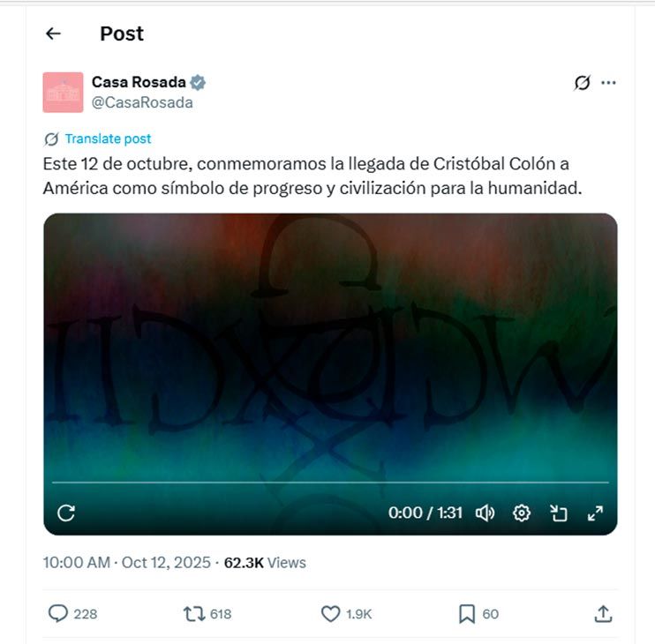
Task: Click the video progress bar
Action: click(330, 483)
